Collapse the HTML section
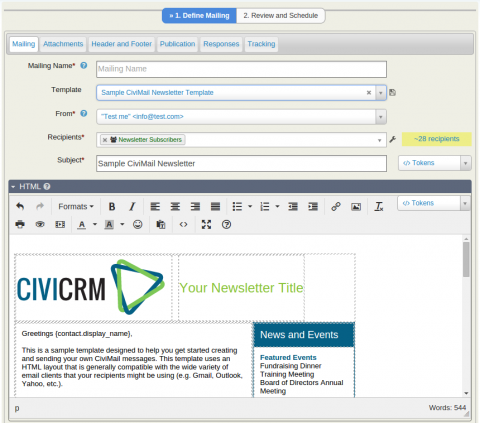Image resolution: width=480 pixels, height=423 pixels. click(13, 187)
